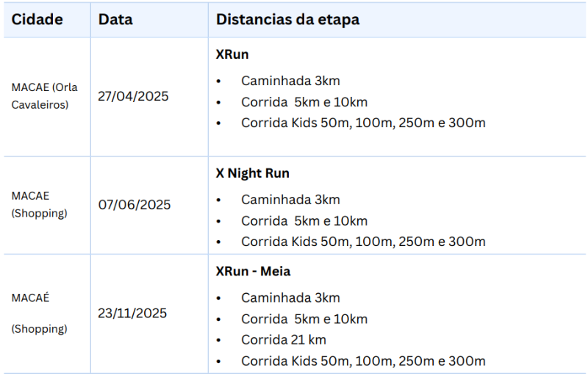Click Corrida Kids line under XRun - Meia
Screen dimensions: 588x379
[x=363, y=361]
